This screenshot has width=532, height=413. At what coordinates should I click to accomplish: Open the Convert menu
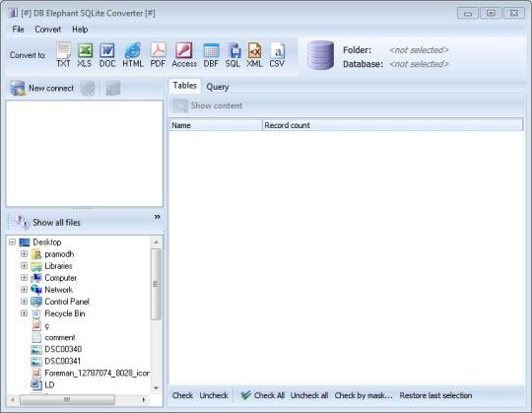point(48,30)
